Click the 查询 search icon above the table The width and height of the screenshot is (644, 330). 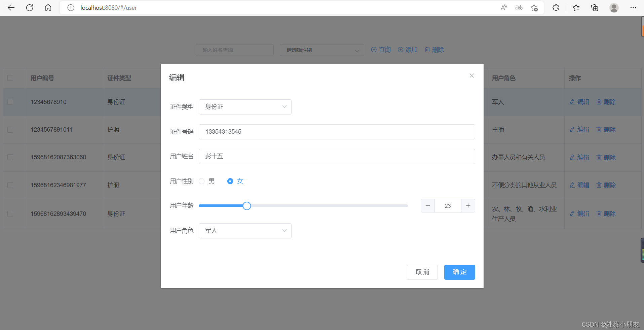coord(374,49)
